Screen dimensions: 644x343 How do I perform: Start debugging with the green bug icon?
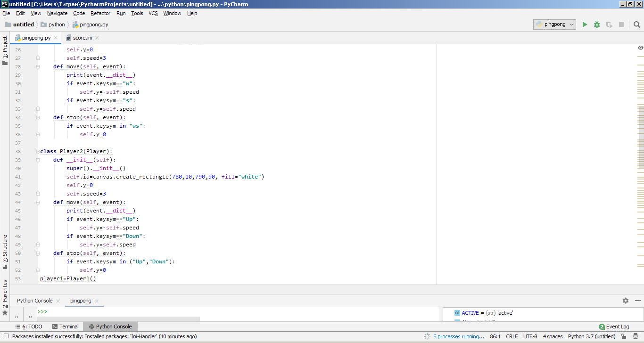click(597, 24)
